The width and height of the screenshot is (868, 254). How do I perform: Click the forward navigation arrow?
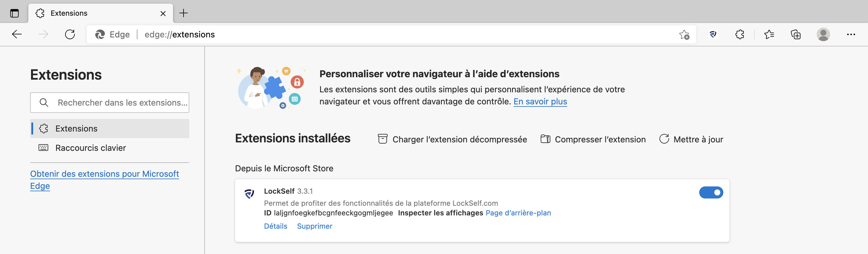tap(43, 34)
